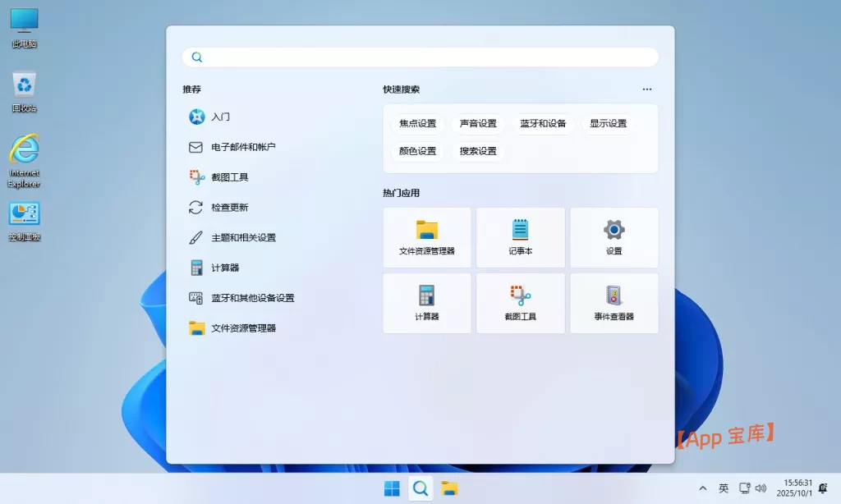
Task: Open Notepad from popular apps
Action: tap(520, 237)
